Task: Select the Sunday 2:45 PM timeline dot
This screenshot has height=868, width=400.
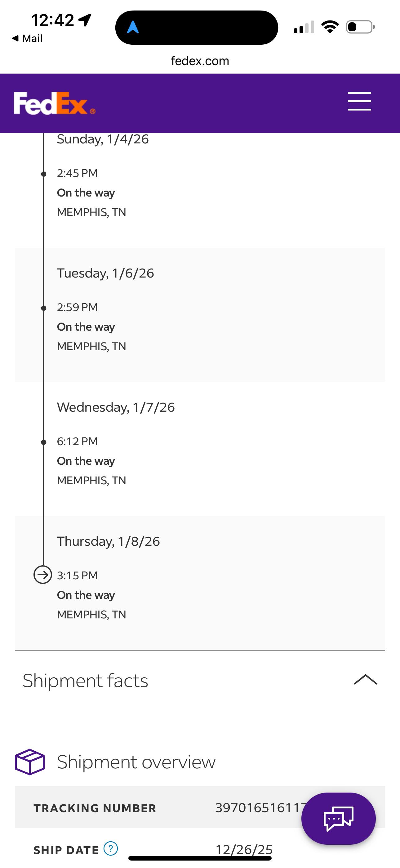Action: [43, 174]
